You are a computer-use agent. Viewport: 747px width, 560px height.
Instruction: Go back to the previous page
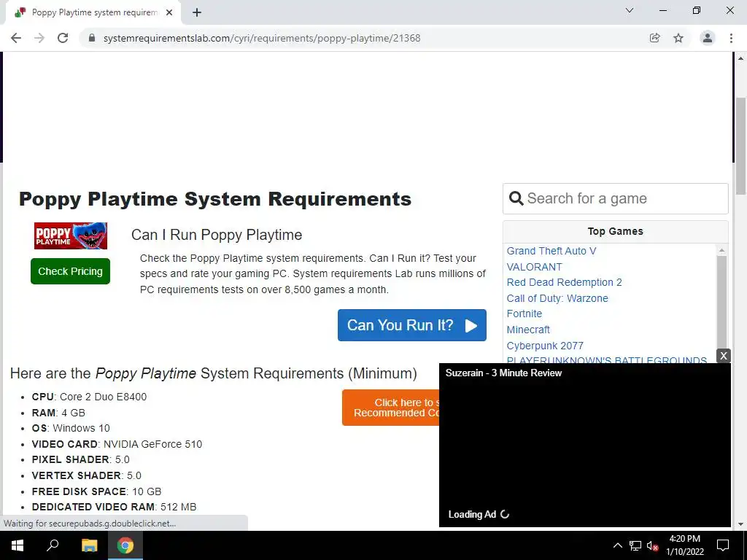pyautogui.click(x=16, y=38)
